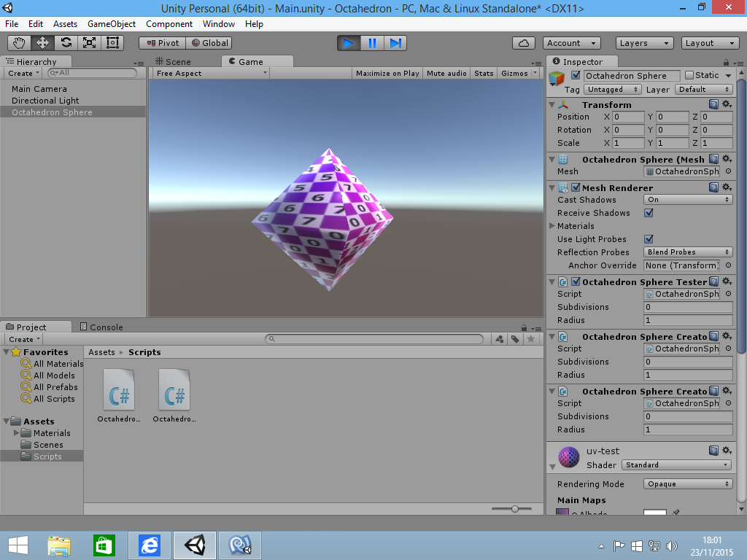747x560 pixels.
Task: Click the Maximize on Play button
Action: pyautogui.click(x=387, y=73)
